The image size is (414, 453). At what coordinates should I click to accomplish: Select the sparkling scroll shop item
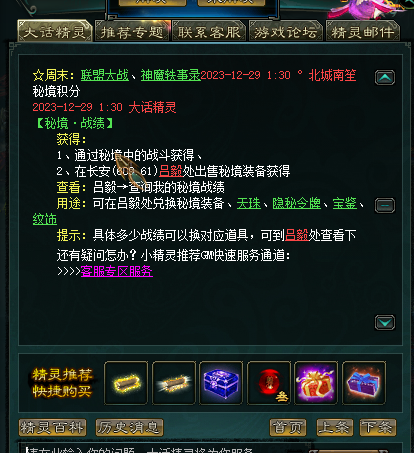click(x=174, y=383)
